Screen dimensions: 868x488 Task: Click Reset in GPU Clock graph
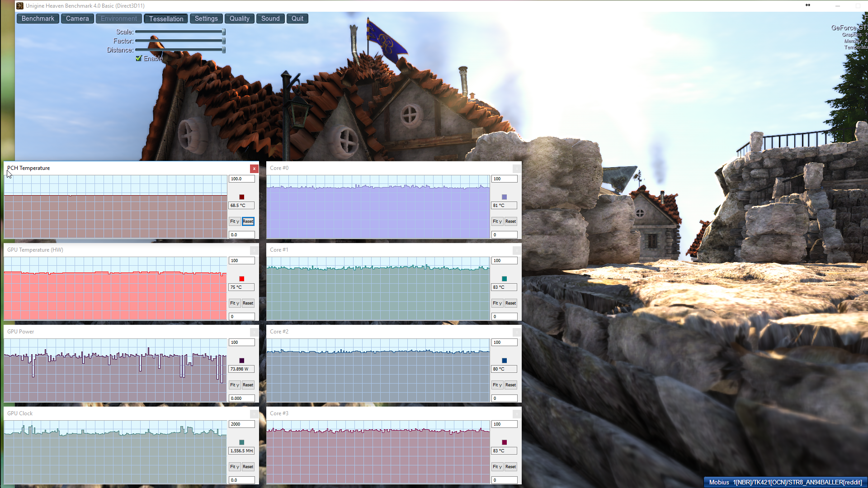pos(248,467)
